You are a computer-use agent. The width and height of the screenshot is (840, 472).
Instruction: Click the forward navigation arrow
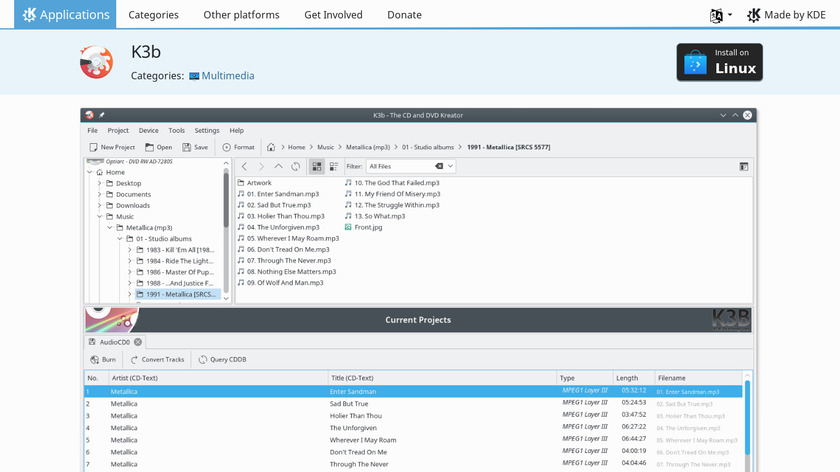click(x=261, y=167)
